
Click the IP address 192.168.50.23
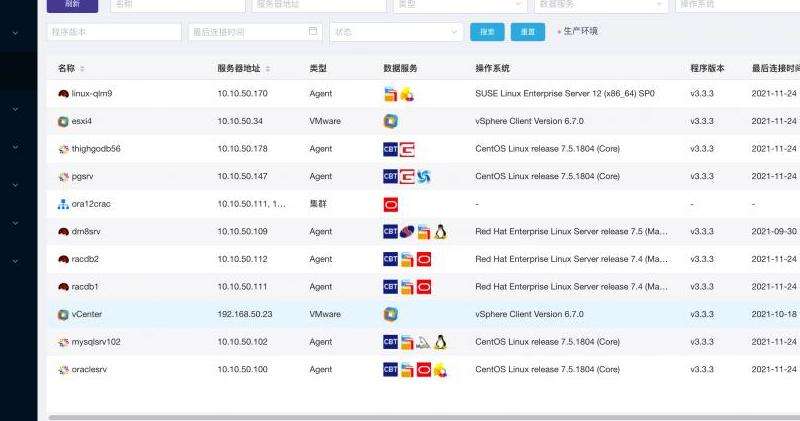[245, 314]
